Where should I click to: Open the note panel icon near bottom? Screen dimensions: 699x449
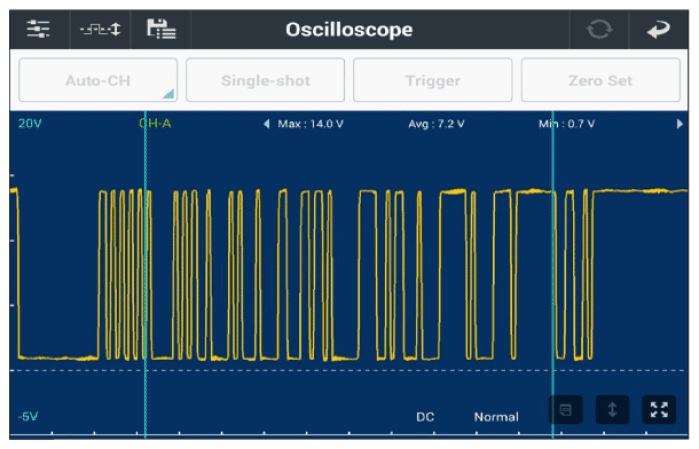coord(565,409)
